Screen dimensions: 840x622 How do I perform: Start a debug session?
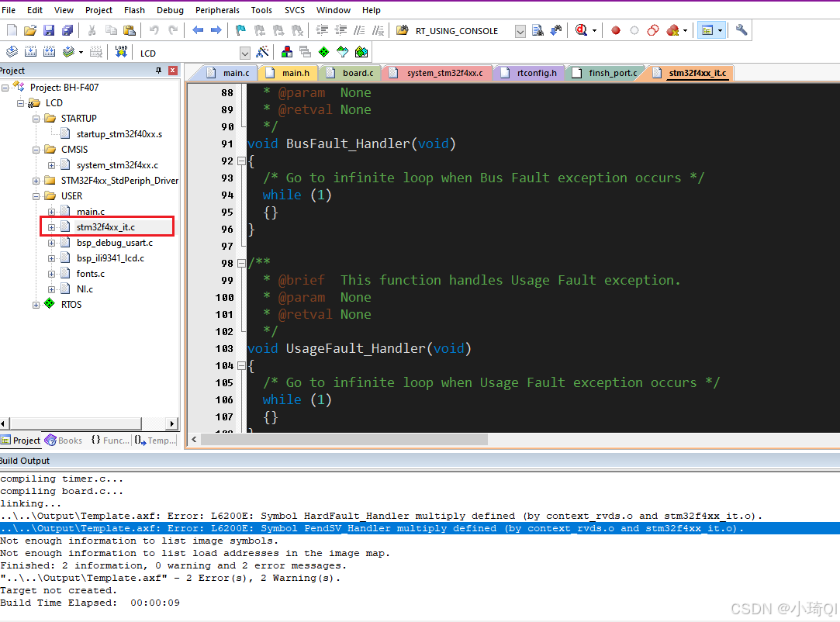pos(581,30)
